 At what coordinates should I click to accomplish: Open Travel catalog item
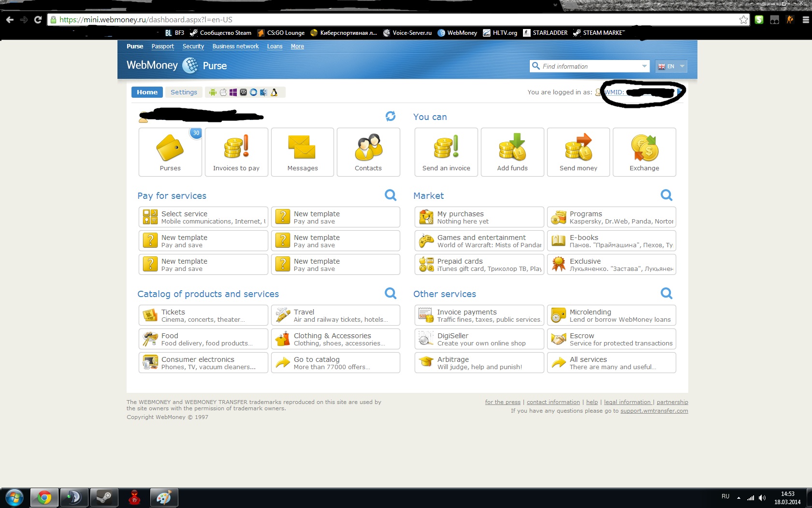[x=335, y=315]
